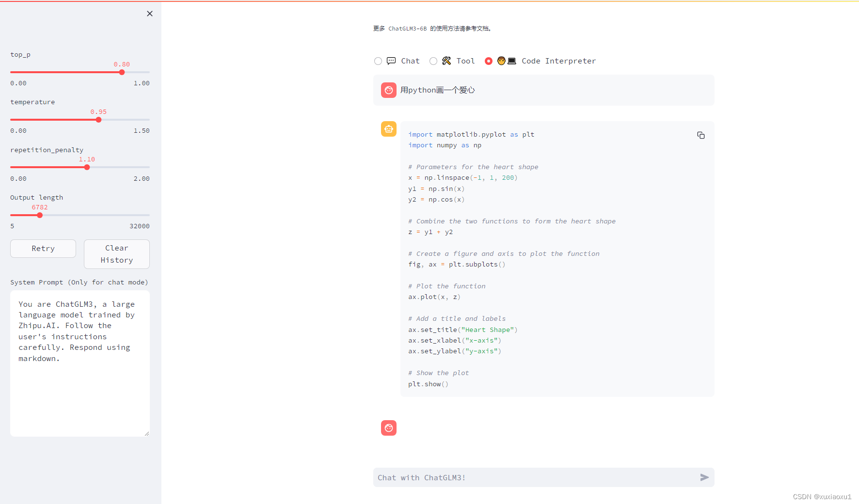Click the 'import matplotlib.pyplot as plt' line

(x=471, y=135)
